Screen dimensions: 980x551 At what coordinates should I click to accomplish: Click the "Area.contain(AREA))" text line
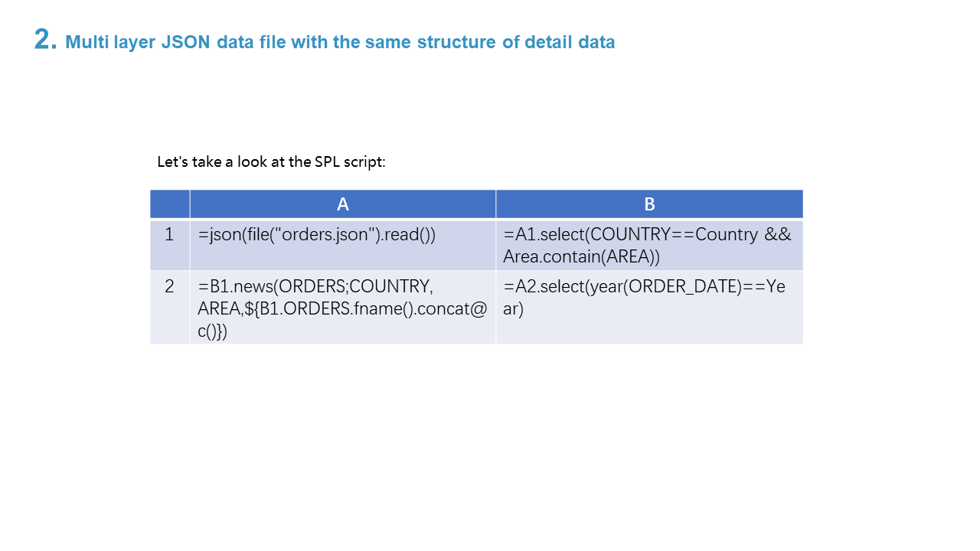click(581, 257)
